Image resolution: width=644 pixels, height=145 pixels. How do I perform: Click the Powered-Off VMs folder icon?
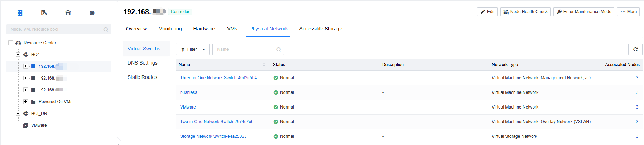pyautogui.click(x=33, y=102)
